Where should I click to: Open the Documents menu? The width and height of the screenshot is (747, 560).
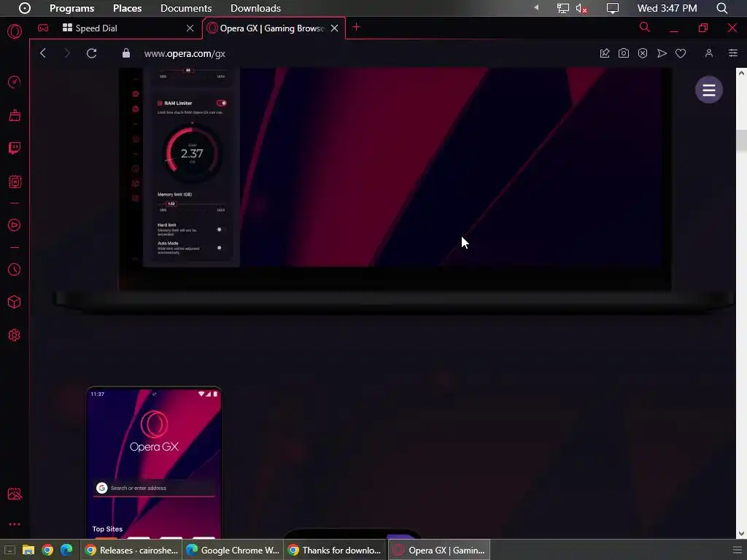point(186,8)
